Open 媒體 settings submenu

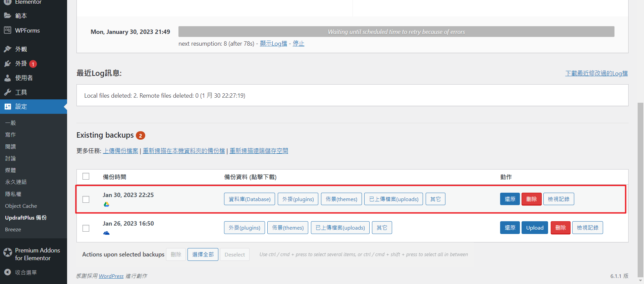(10, 170)
